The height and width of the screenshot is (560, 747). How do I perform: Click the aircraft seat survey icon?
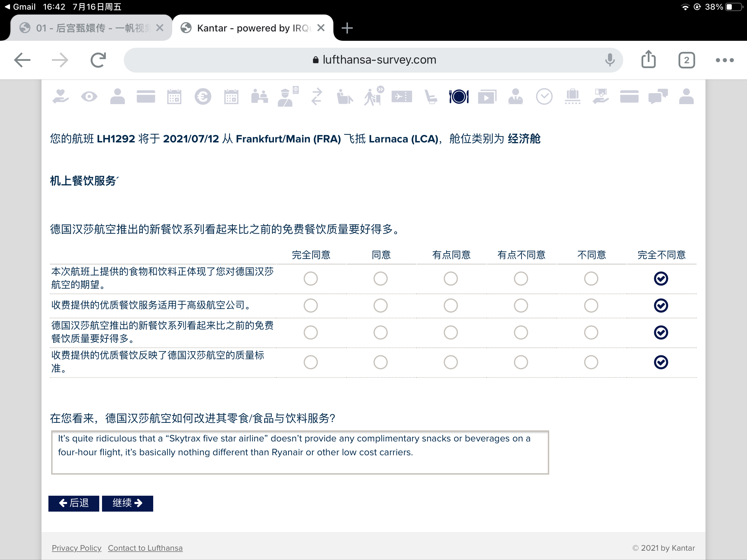431,96
